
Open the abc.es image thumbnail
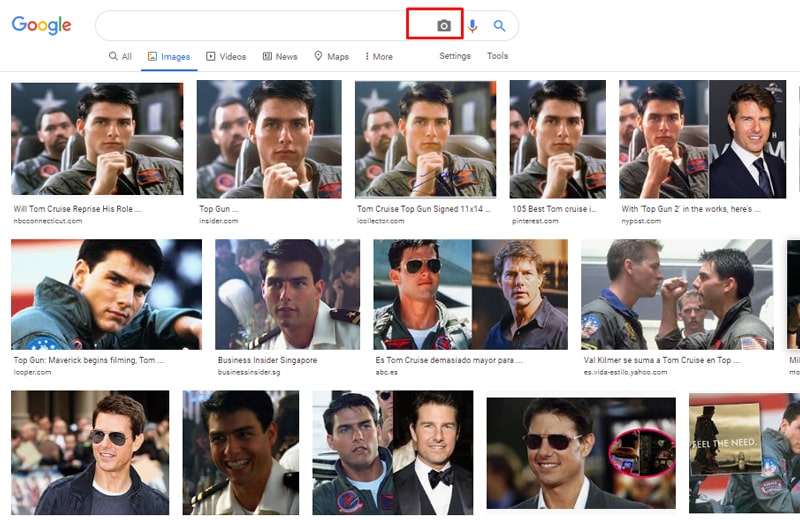click(470, 294)
